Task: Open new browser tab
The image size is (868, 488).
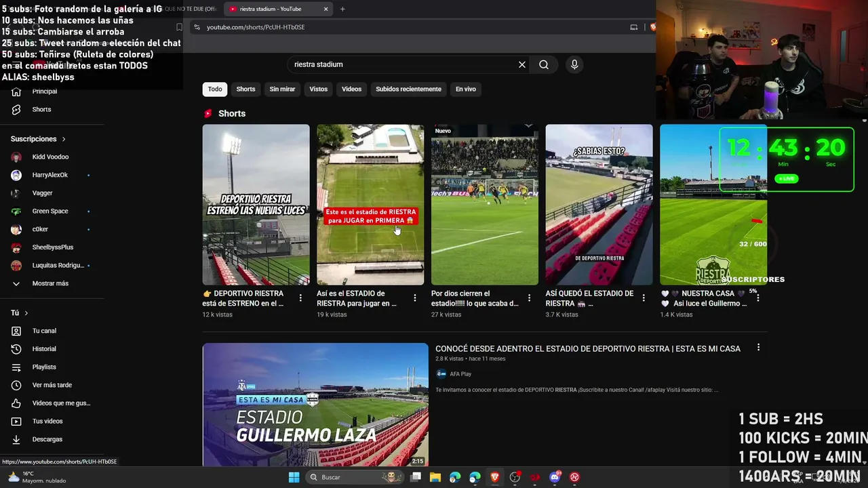Action: click(x=342, y=9)
